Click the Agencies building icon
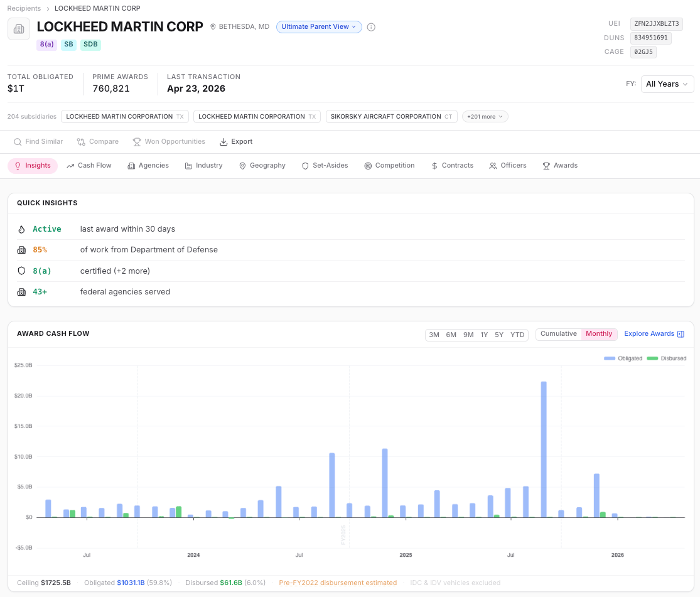Screen dimensions: 700x597 (131, 166)
